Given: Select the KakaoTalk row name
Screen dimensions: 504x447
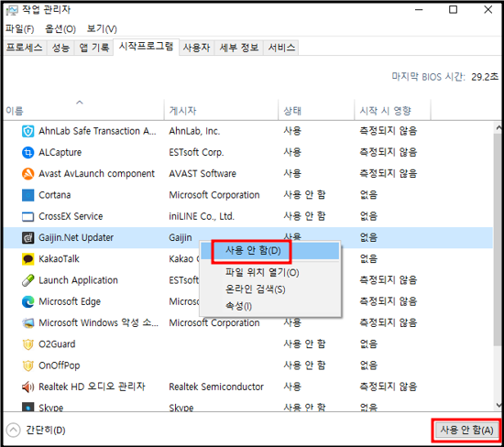Looking at the screenshot, I should click(59, 259).
